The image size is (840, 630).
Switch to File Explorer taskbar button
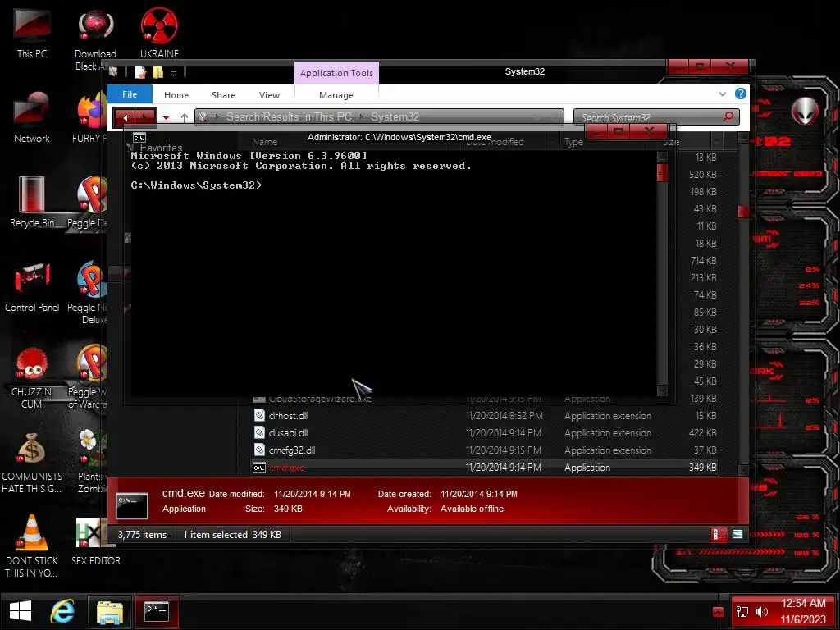[x=110, y=611]
